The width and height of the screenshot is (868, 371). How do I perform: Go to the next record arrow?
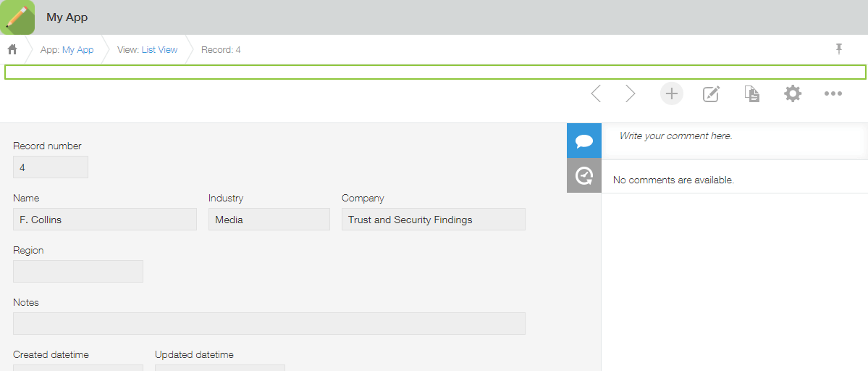pos(630,93)
